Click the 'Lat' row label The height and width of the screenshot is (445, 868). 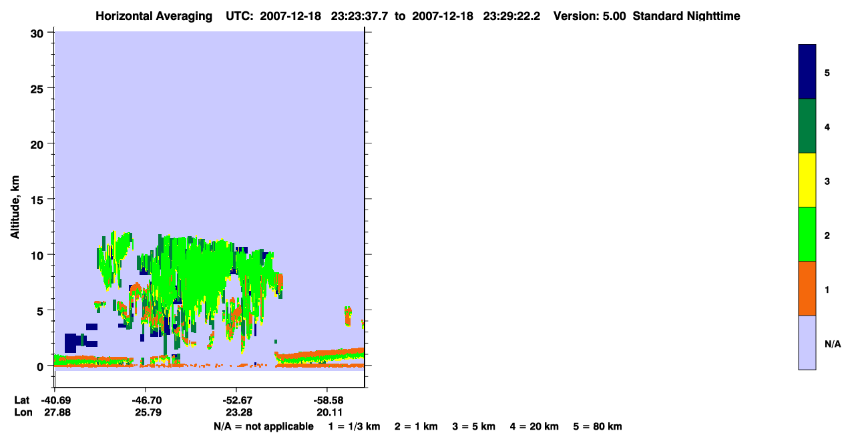22,400
